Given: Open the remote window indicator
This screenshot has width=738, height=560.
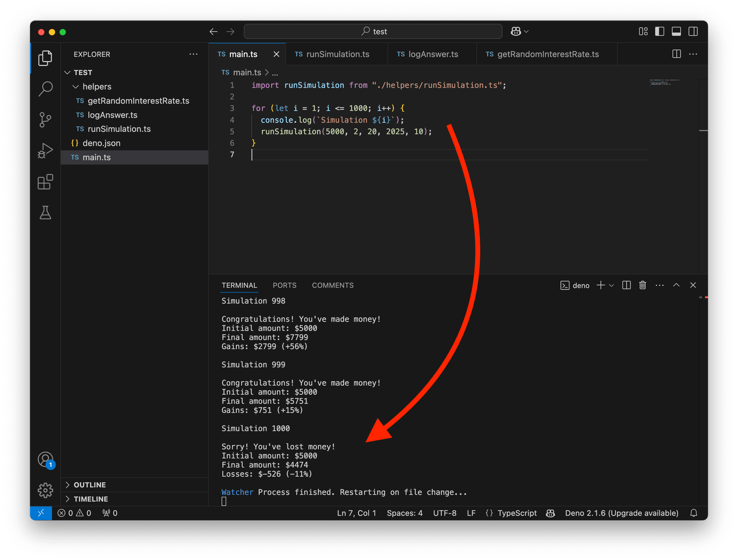Looking at the screenshot, I should click(41, 513).
